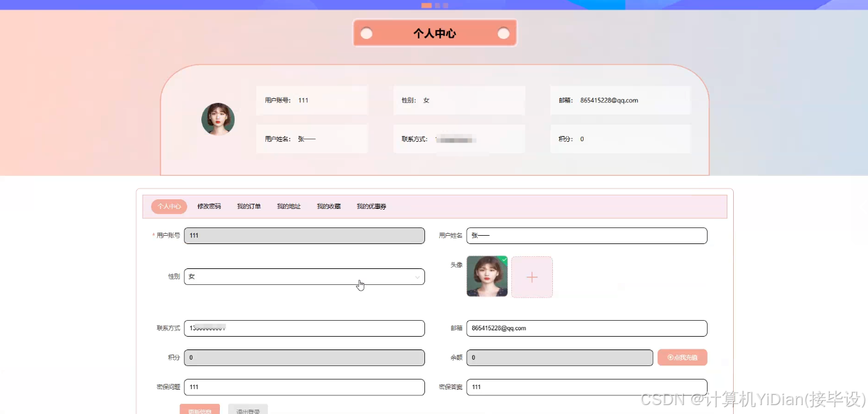Click the green checkmark badge on avatar
This screenshot has width=868, height=414.
[x=504, y=259]
